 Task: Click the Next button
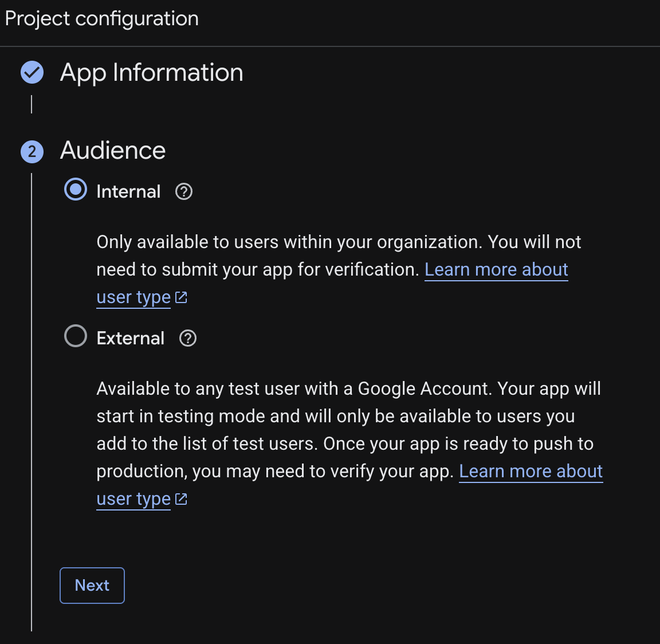(92, 586)
